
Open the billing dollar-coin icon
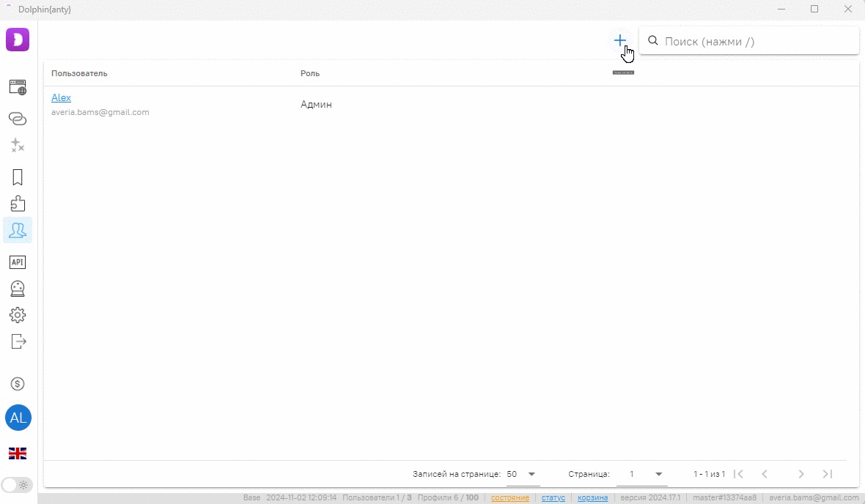click(x=18, y=384)
